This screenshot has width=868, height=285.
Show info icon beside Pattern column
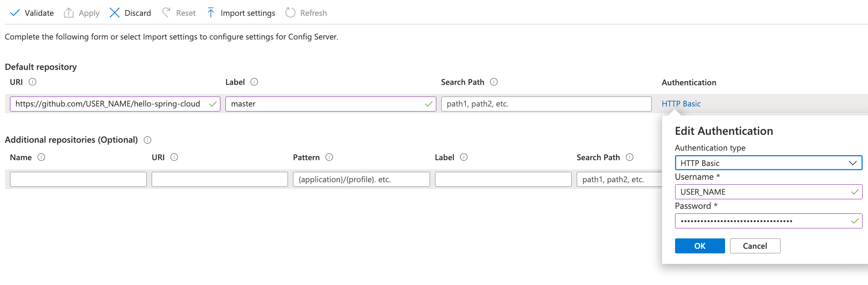click(329, 157)
